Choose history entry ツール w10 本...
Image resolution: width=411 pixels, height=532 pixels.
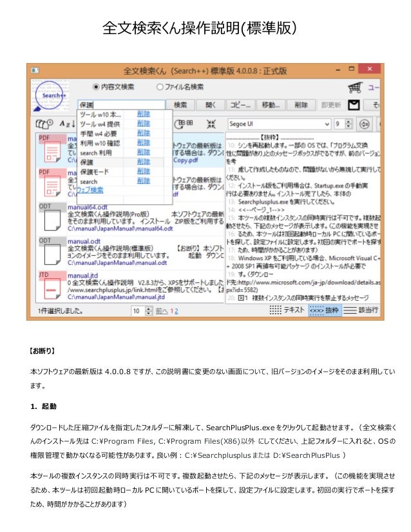(100, 115)
